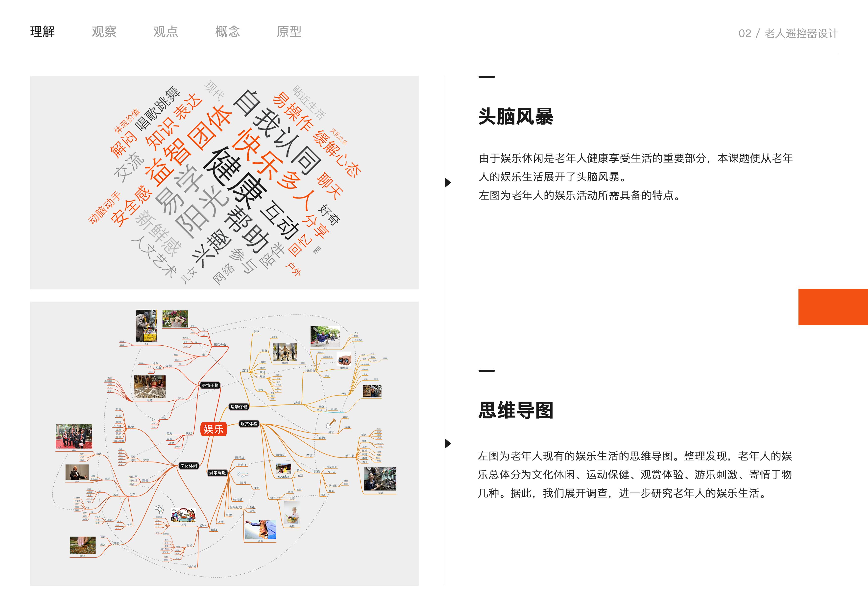Screen dimensions: 868x614
Task: Select the 运动保健 branch label
Action: [239, 407]
